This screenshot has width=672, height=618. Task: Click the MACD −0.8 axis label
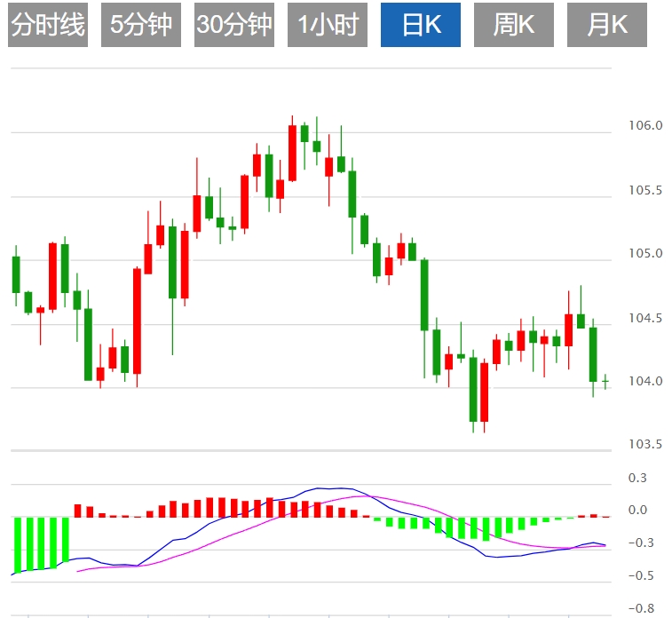tap(641, 608)
